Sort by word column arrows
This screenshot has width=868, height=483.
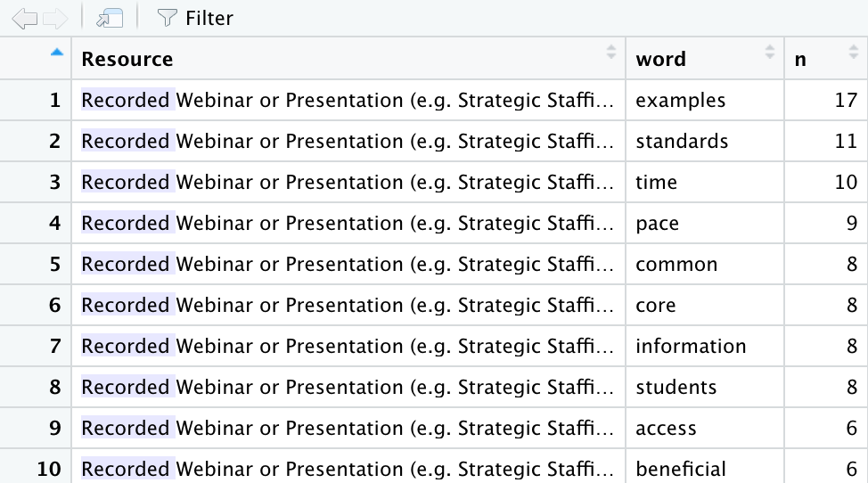pyautogui.click(x=769, y=52)
